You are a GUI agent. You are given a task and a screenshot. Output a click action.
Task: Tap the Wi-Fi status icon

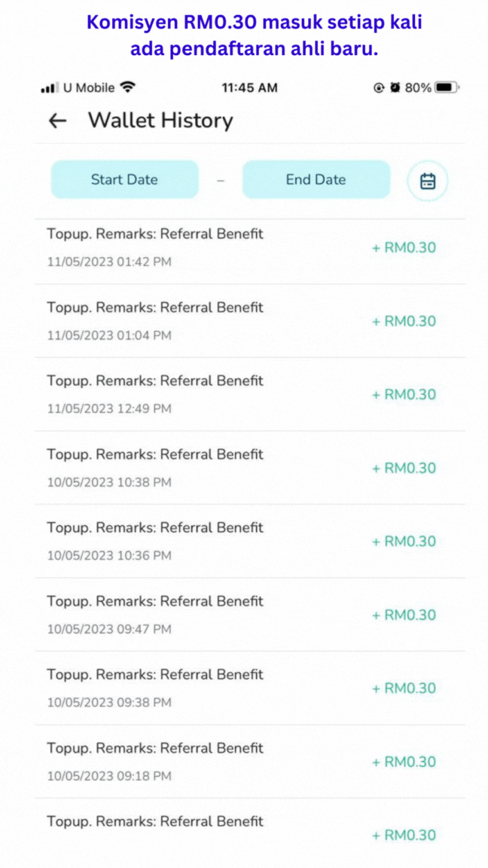pos(128,87)
